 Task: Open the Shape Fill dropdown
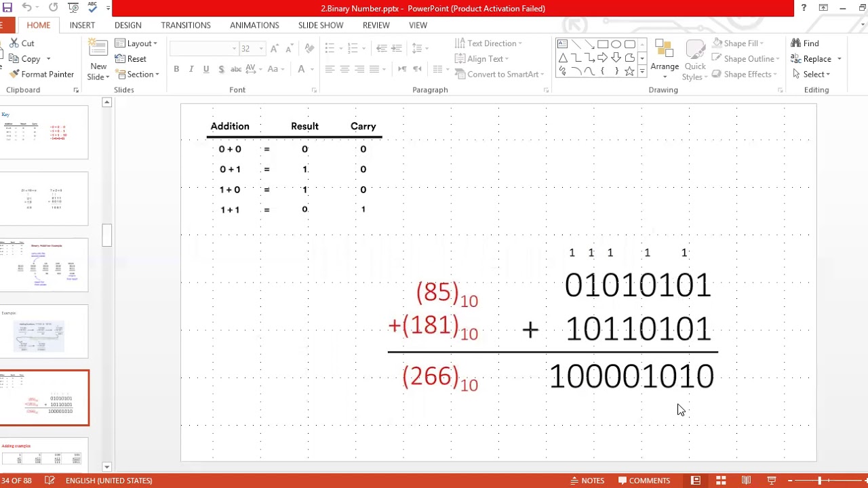coord(738,43)
